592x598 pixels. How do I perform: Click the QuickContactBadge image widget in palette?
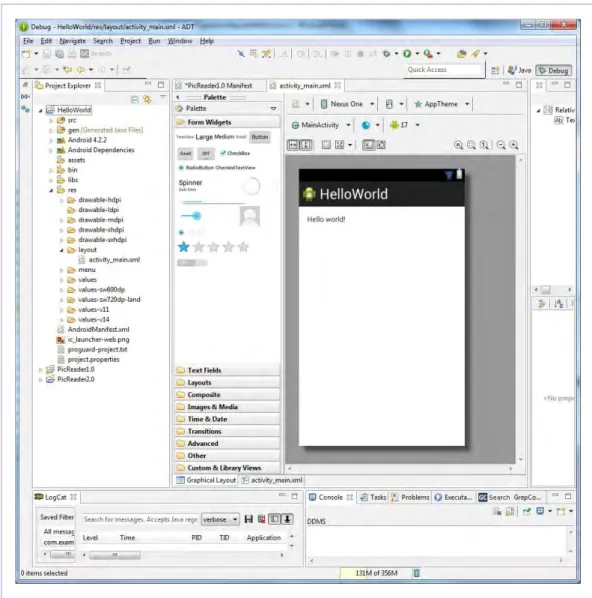coord(250,216)
